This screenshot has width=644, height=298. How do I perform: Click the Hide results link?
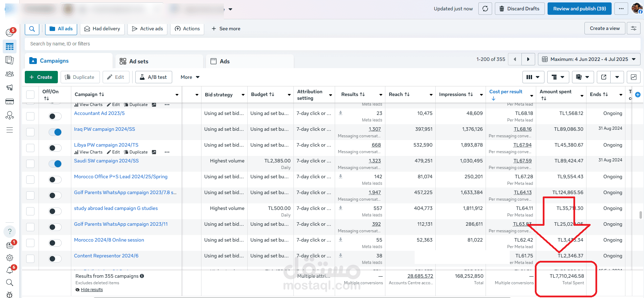click(x=92, y=290)
